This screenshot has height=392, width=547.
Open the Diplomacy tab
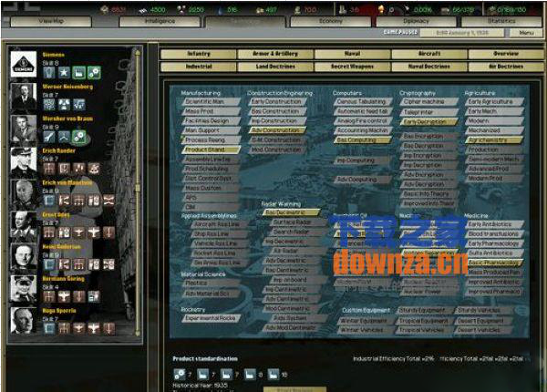[417, 21]
